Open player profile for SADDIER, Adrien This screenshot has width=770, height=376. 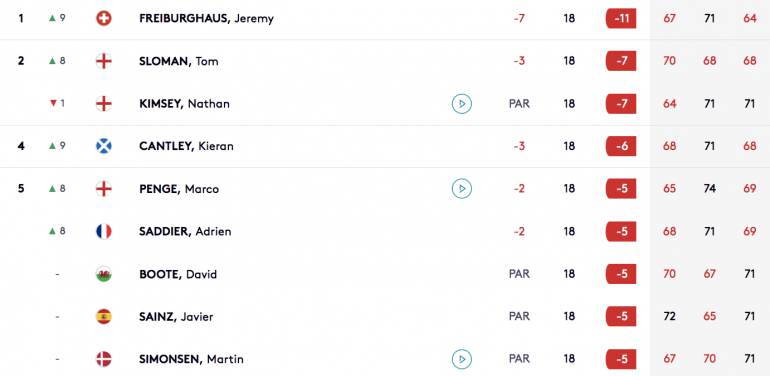coord(185,231)
